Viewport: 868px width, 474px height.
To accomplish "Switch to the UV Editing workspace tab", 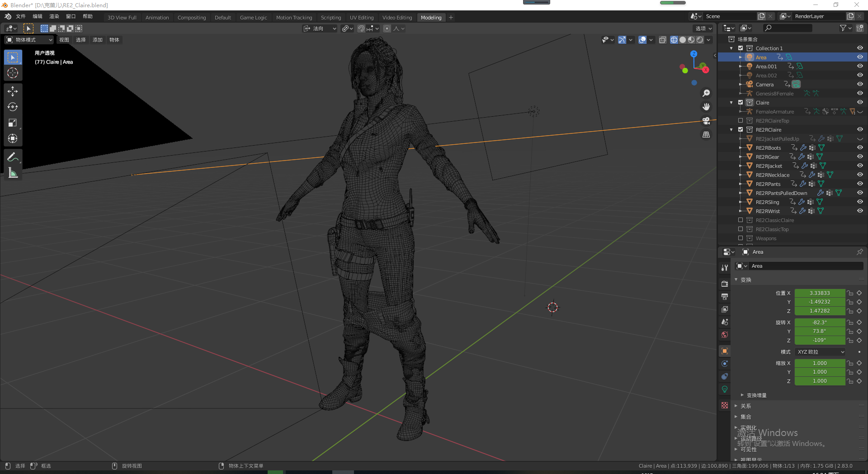I will (362, 18).
